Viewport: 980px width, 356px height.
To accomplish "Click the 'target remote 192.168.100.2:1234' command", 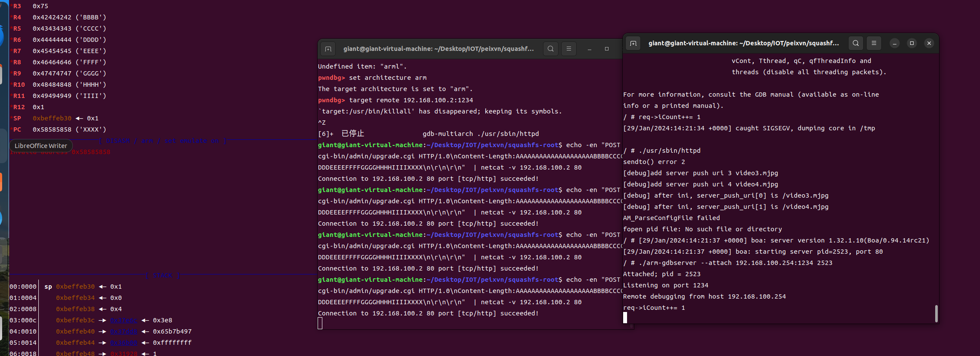I will tap(396, 100).
